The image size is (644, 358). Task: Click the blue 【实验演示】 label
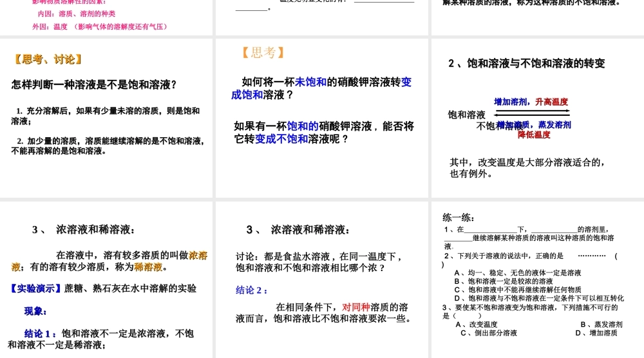click(x=35, y=288)
